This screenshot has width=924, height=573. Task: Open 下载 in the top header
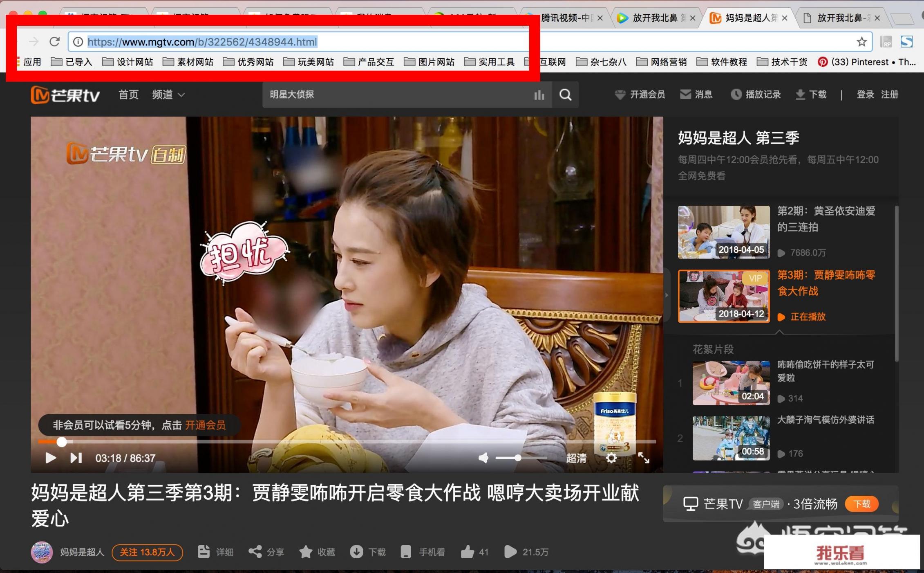811,94
